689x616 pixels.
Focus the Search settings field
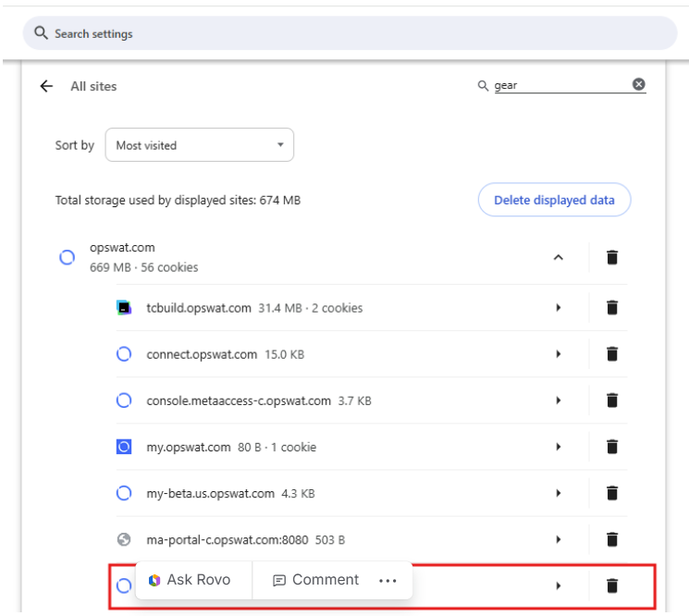(x=351, y=33)
